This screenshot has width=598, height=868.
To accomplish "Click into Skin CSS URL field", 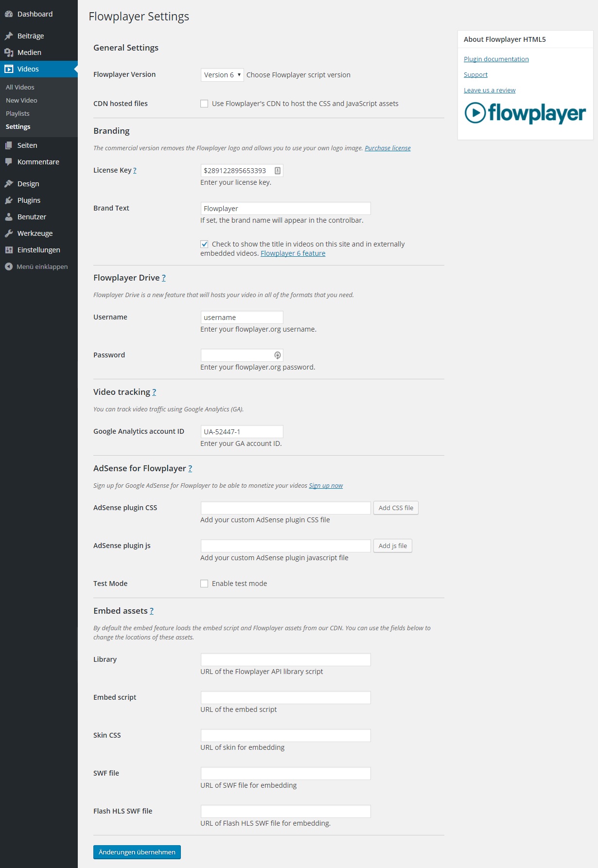I will coord(285,736).
